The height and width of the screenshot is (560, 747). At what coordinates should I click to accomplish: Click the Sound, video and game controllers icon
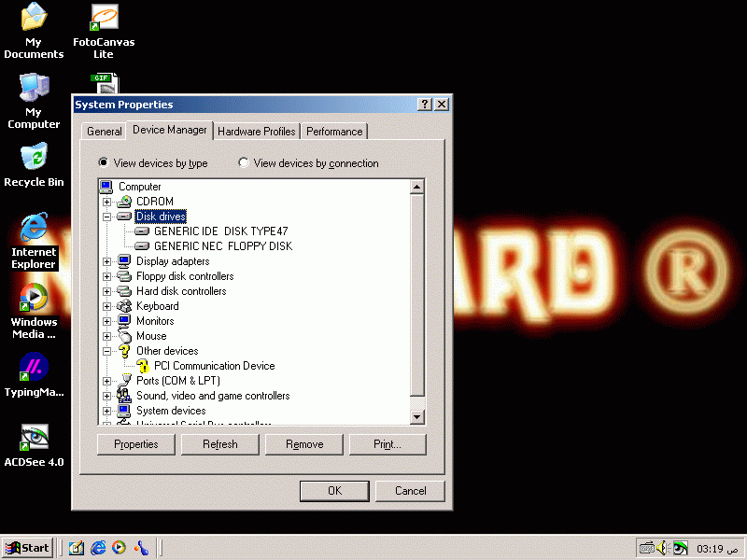click(x=124, y=396)
